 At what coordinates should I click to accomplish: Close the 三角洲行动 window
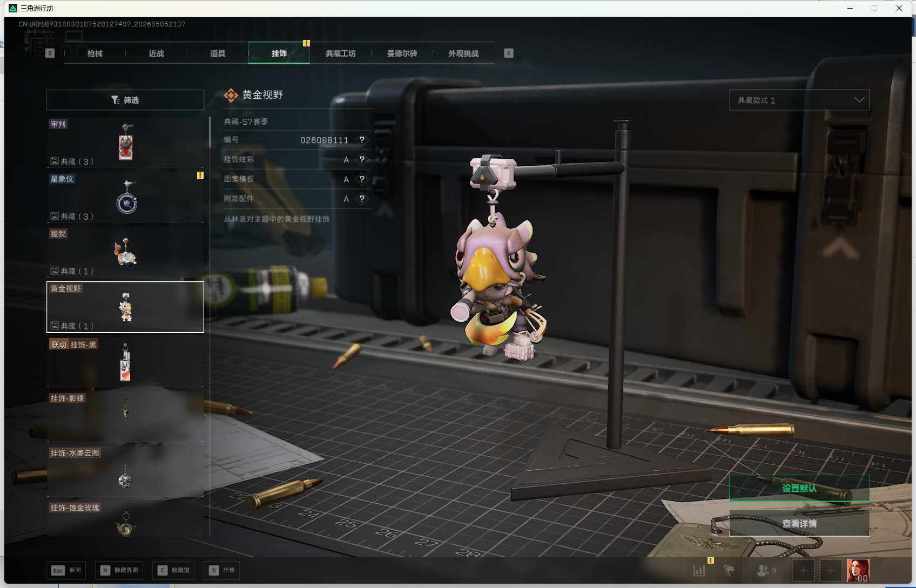[x=899, y=8]
